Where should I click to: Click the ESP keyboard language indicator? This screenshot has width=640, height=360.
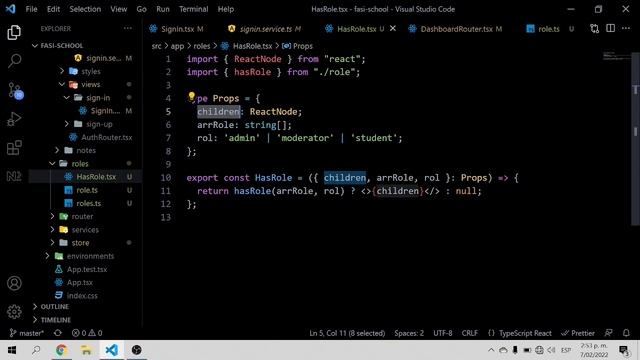566,350
